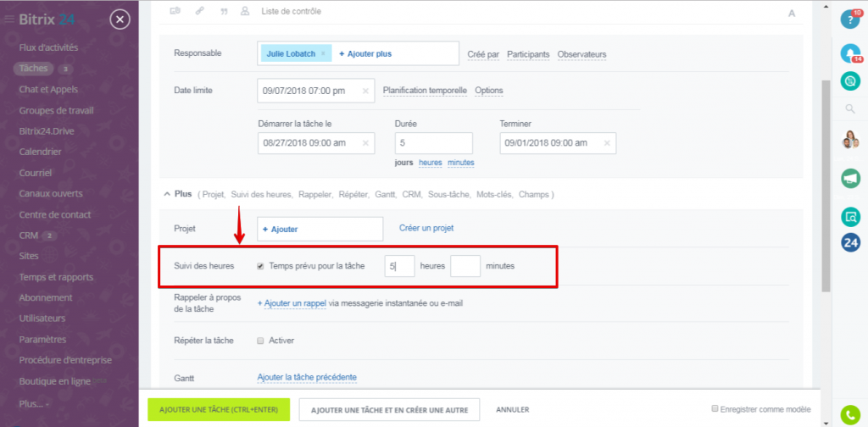Open the Observateurs option
Screen dimensions: 868x427
pos(581,54)
